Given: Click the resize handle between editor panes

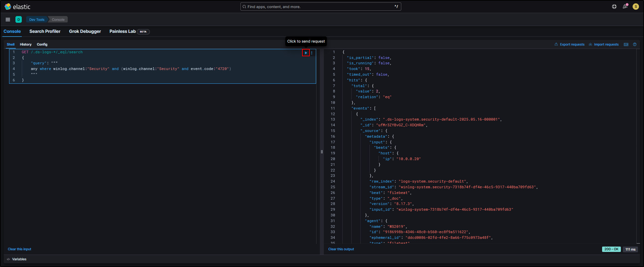Looking at the screenshot, I should click(x=321, y=152).
